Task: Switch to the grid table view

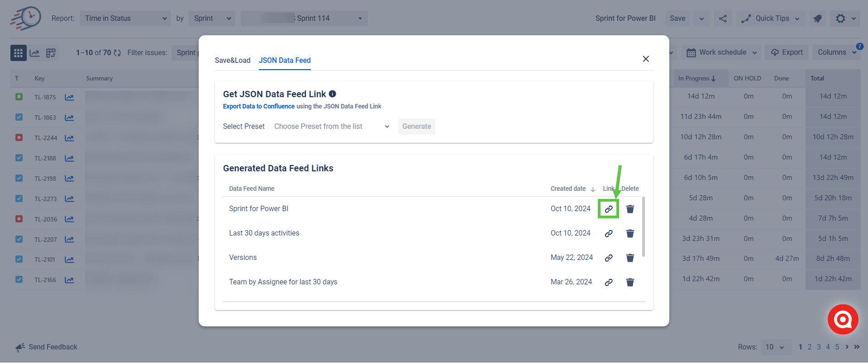Action: coord(18,53)
